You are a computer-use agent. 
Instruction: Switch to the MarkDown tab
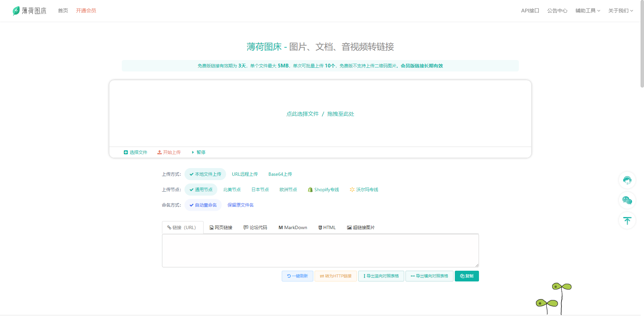[x=293, y=227]
